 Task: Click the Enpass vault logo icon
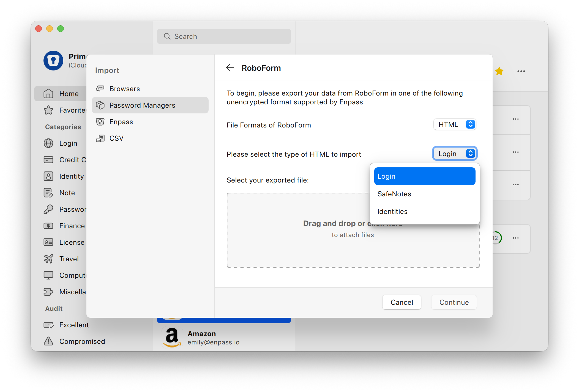(x=53, y=60)
